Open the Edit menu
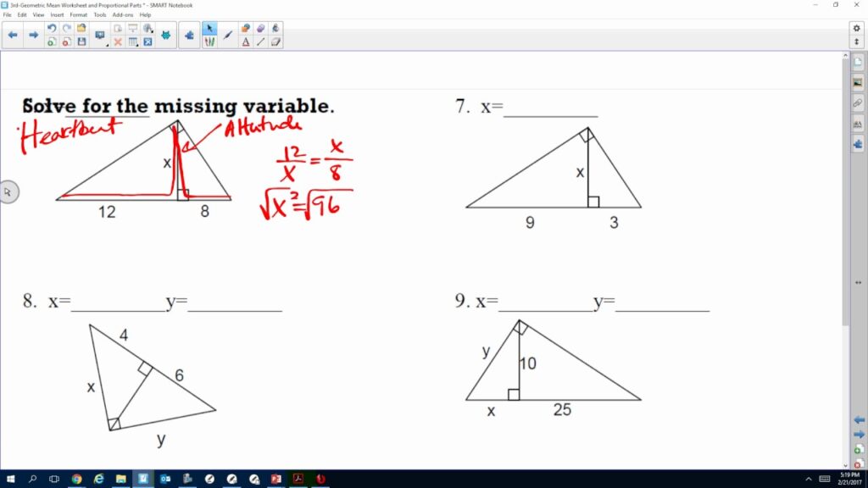The height and width of the screenshot is (488, 868). [22, 15]
